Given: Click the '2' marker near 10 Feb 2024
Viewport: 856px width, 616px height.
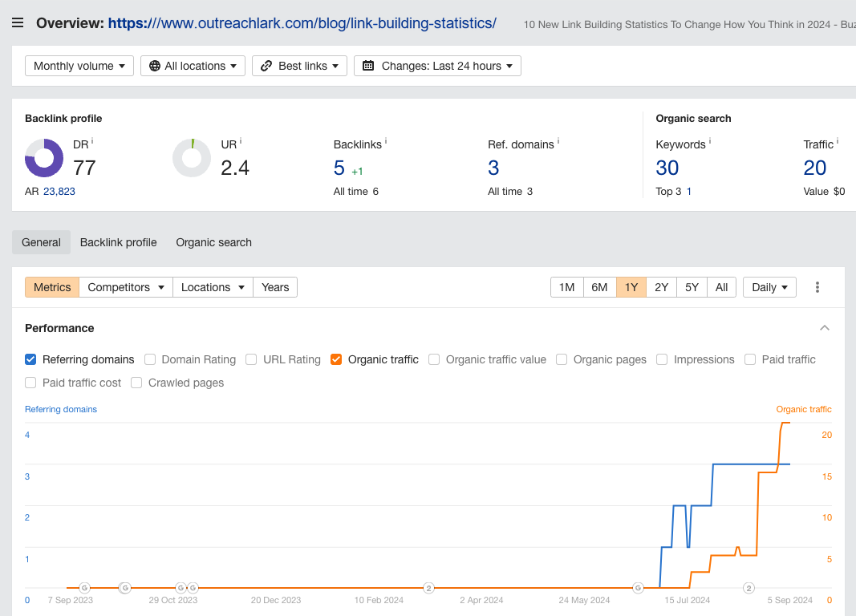Looking at the screenshot, I should tap(428, 588).
